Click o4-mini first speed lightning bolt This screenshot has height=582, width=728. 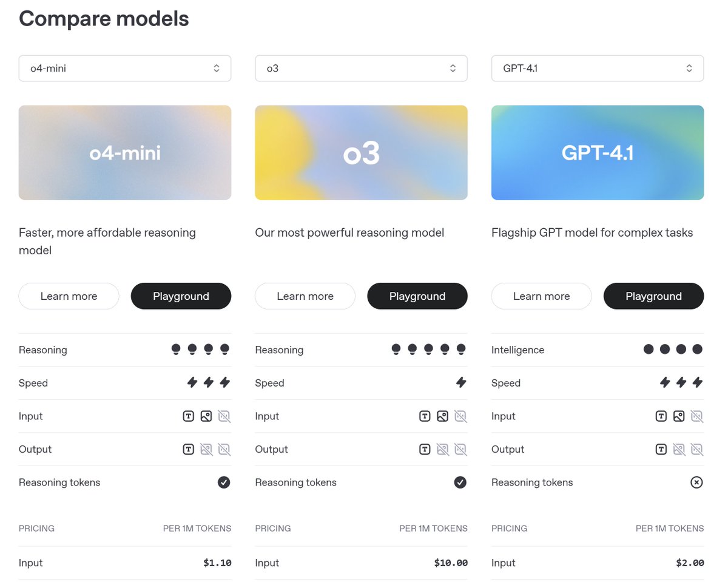click(x=192, y=382)
